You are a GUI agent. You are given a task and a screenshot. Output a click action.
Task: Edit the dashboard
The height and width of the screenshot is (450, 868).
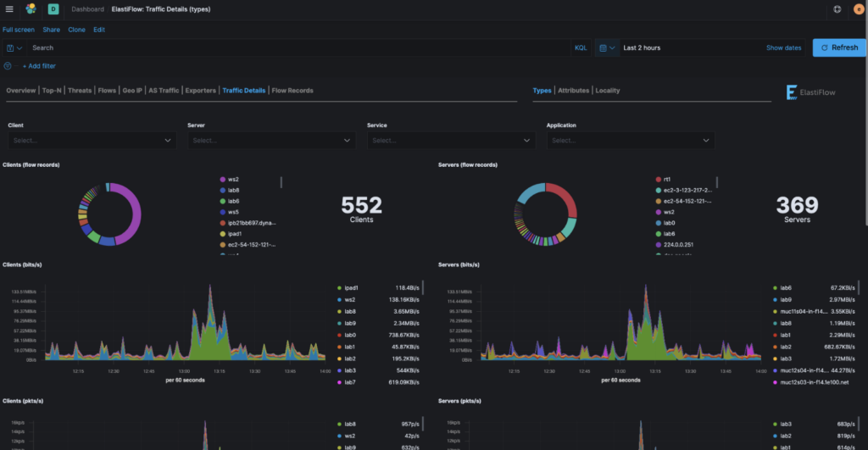pos(99,30)
